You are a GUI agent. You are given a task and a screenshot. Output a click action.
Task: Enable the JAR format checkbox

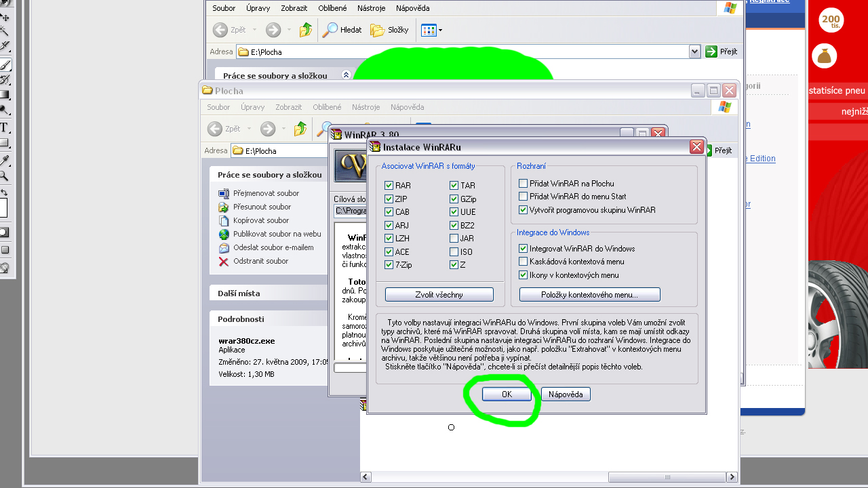[x=454, y=239]
